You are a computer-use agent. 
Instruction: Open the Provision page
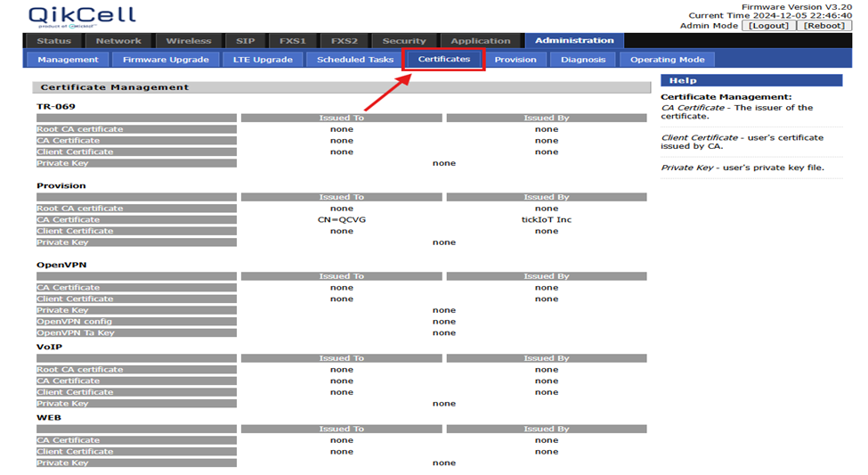515,60
